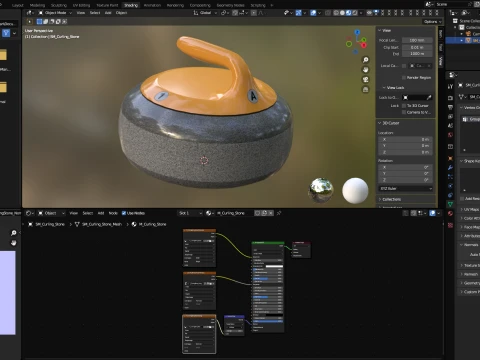480x360 pixels.
Task: Toggle the Use Nodes checkbox
Action: point(124,213)
